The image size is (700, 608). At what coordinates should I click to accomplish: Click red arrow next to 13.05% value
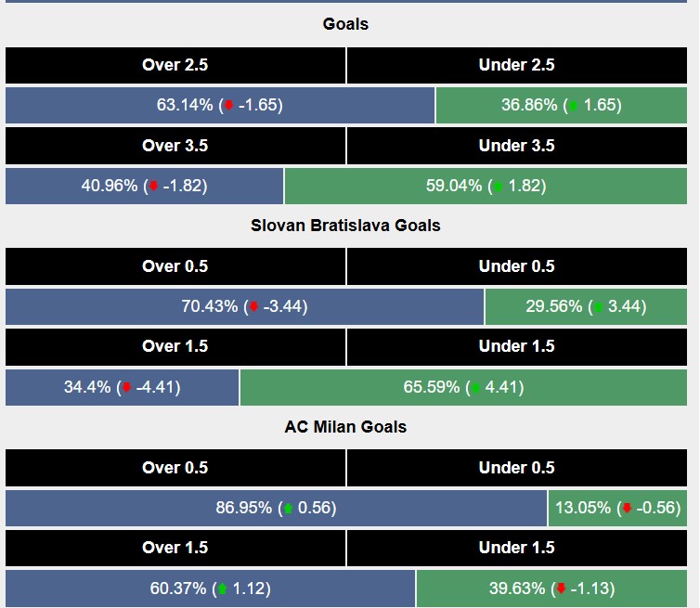627,509
